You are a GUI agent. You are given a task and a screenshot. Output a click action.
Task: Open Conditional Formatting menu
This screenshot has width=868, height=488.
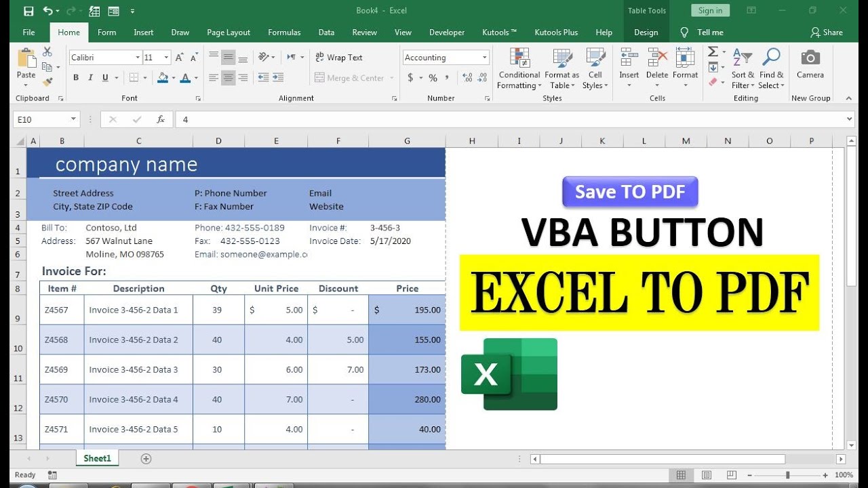[x=519, y=69]
